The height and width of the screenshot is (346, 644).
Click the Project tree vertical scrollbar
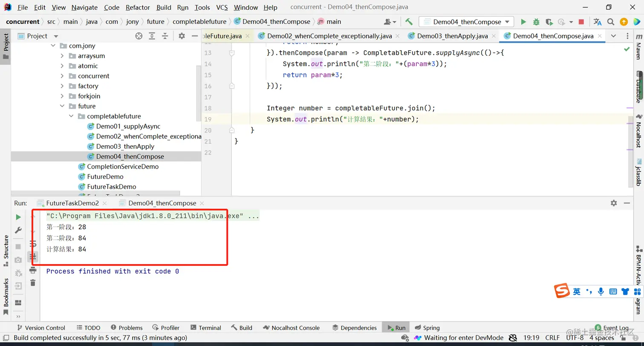tap(198, 94)
